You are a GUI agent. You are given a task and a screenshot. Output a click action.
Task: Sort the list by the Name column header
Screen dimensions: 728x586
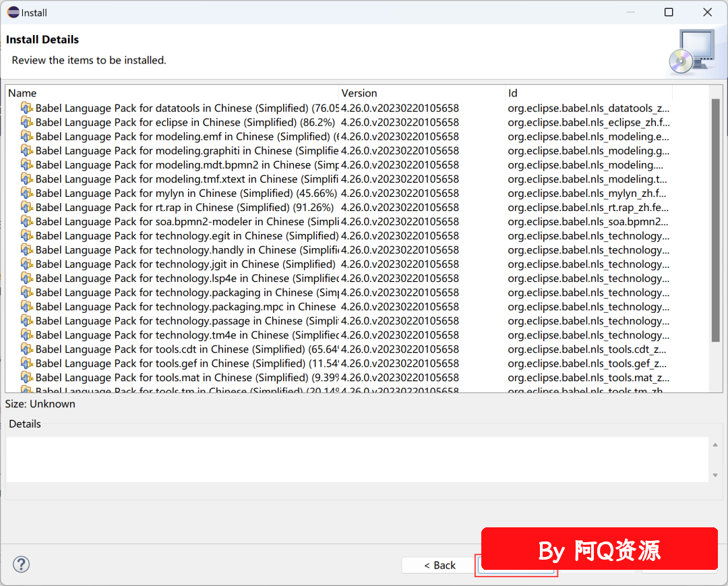[x=173, y=93]
